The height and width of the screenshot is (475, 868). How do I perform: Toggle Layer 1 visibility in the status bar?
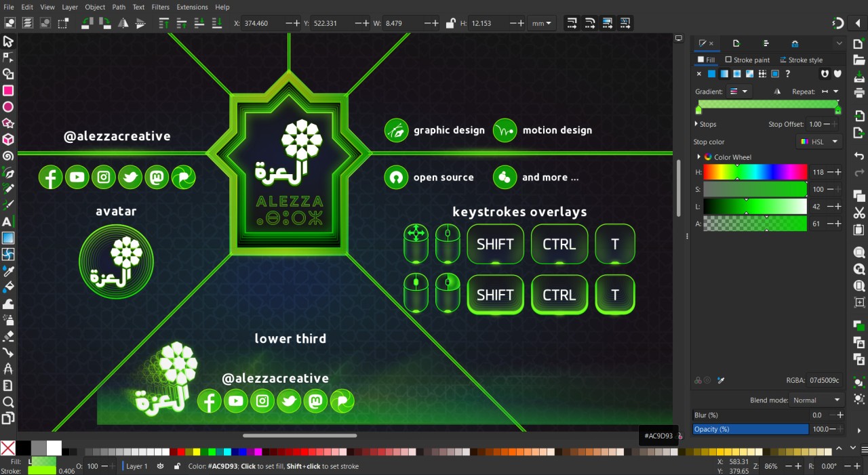160,466
